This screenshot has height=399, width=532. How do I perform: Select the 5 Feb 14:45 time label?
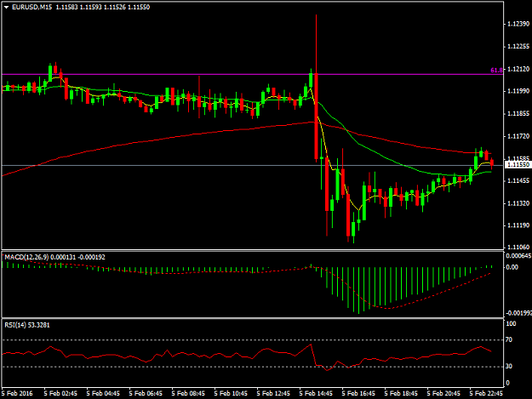tap(316, 394)
